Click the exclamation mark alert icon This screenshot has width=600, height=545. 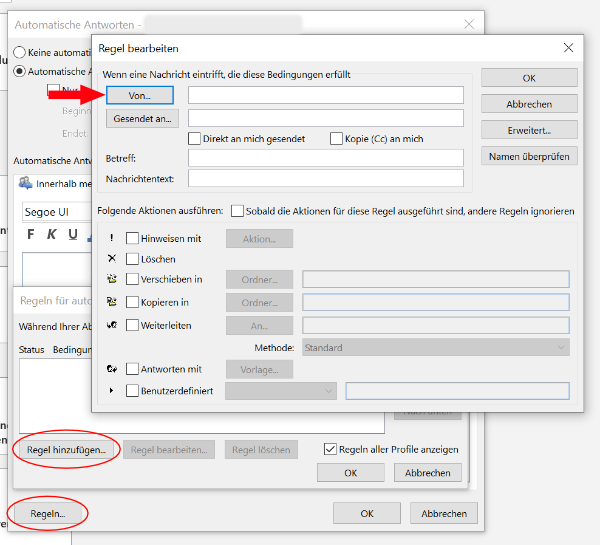pyautogui.click(x=111, y=238)
